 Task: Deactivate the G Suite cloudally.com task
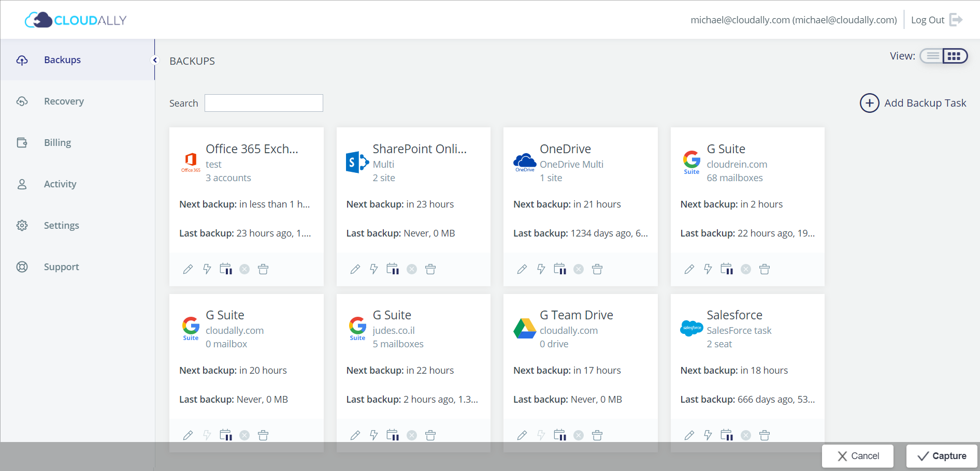(x=244, y=435)
